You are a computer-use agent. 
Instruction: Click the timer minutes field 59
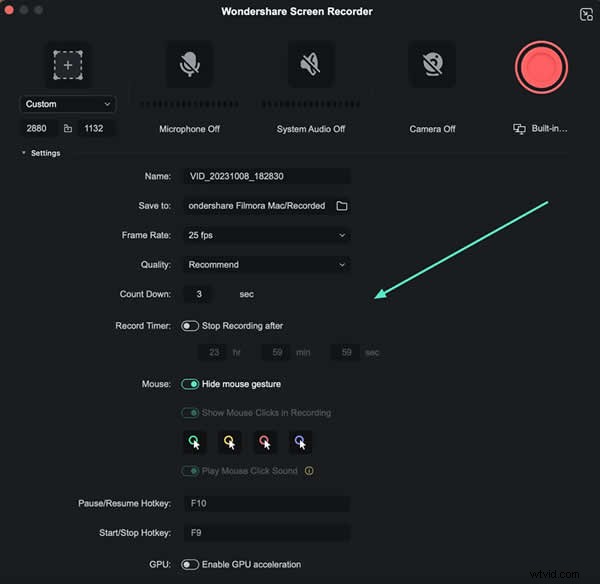[277, 352]
